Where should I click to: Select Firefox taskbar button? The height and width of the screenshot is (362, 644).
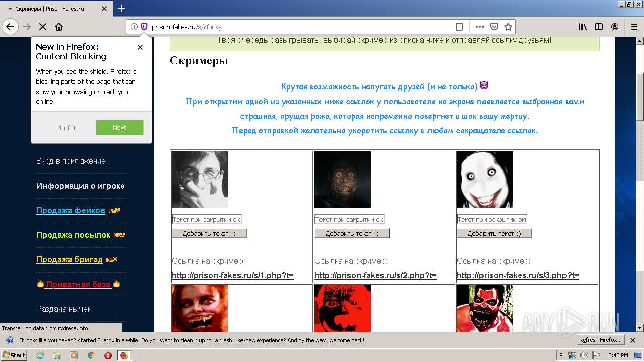[124, 355]
